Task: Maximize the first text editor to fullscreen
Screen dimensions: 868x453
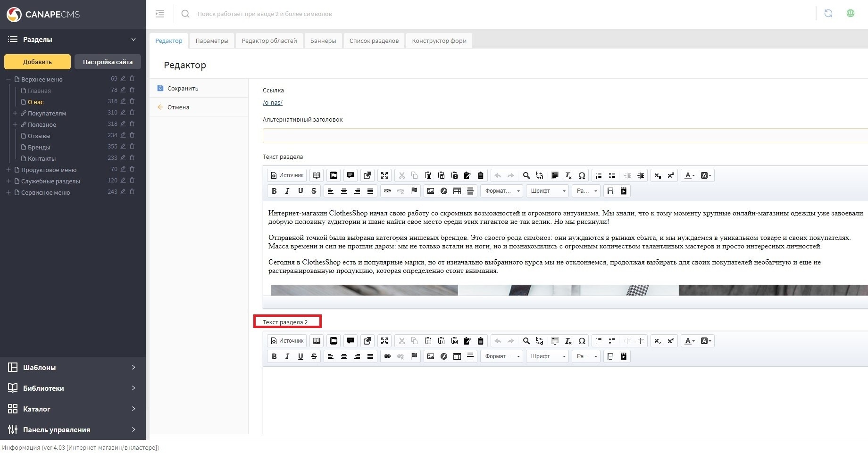Action: click(x=384, y=175)
